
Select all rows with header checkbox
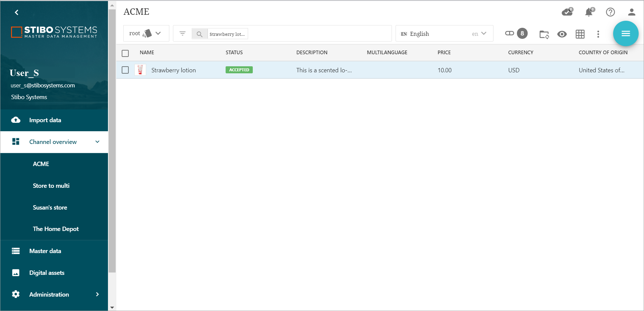tap(125, 53)
